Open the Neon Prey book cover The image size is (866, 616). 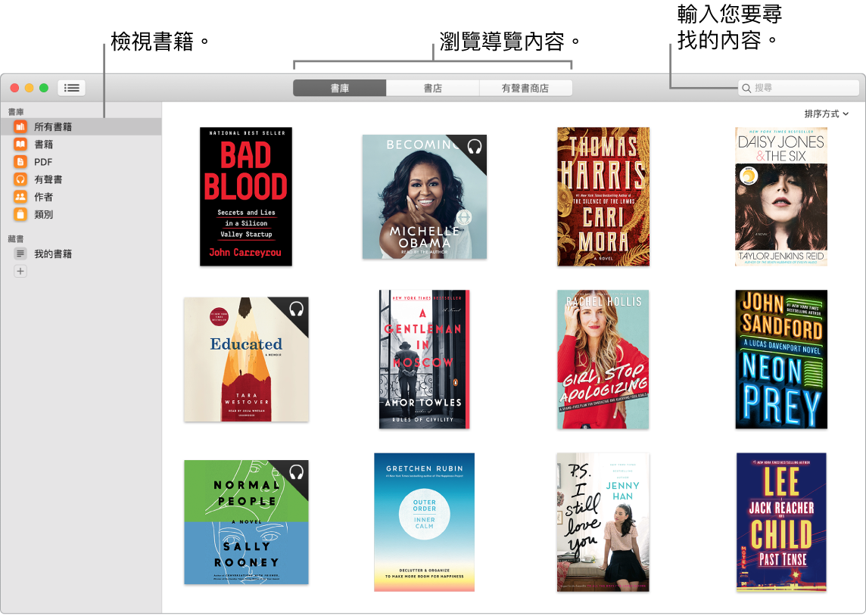(781, 359)
